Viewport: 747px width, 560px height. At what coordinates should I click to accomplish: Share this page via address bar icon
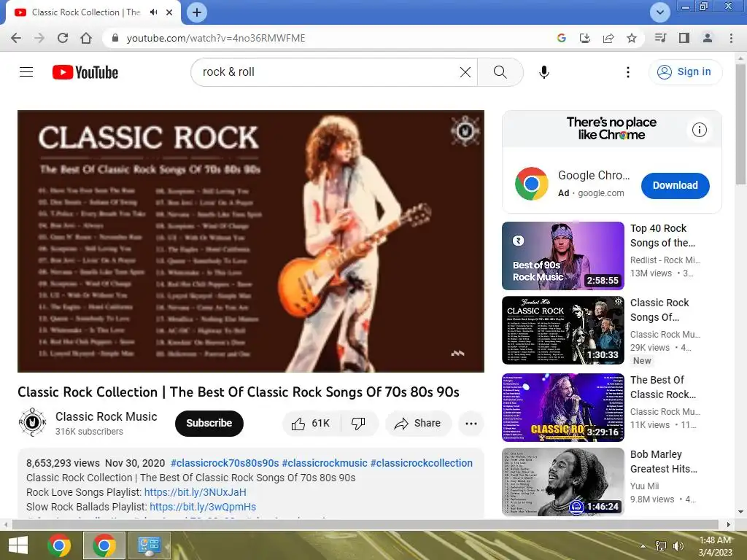608,38
